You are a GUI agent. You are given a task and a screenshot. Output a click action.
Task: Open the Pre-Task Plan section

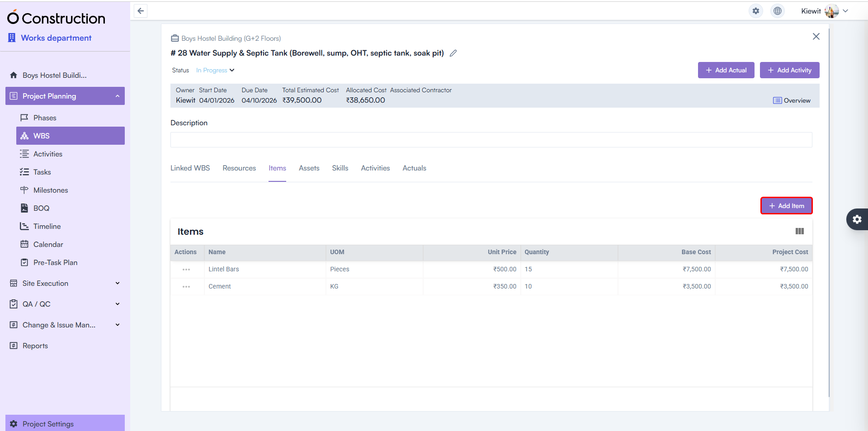55,262
